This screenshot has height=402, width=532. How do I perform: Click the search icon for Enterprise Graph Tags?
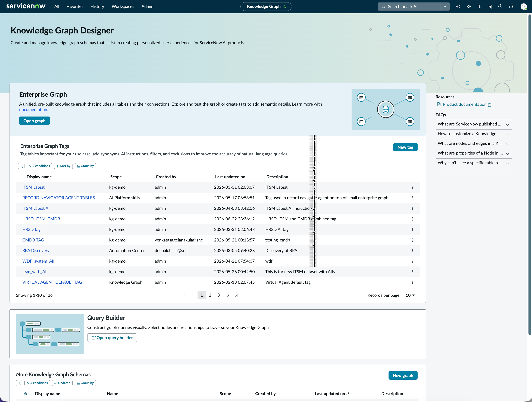point(21,166)
